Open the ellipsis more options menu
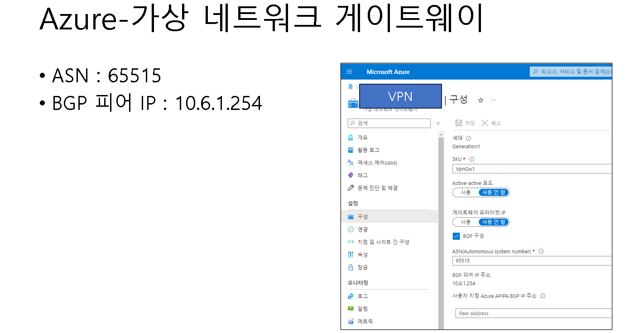The image size is (644, 333). 493,100
